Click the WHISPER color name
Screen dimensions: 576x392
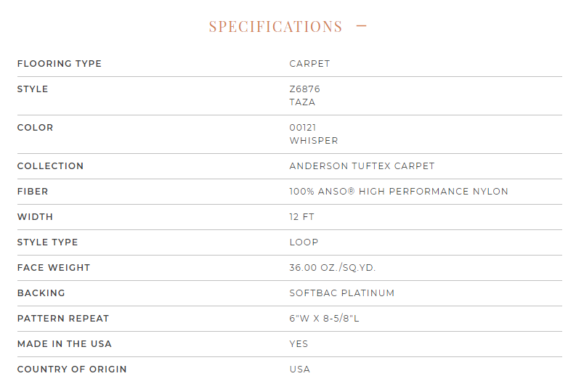tap(314, 141)
